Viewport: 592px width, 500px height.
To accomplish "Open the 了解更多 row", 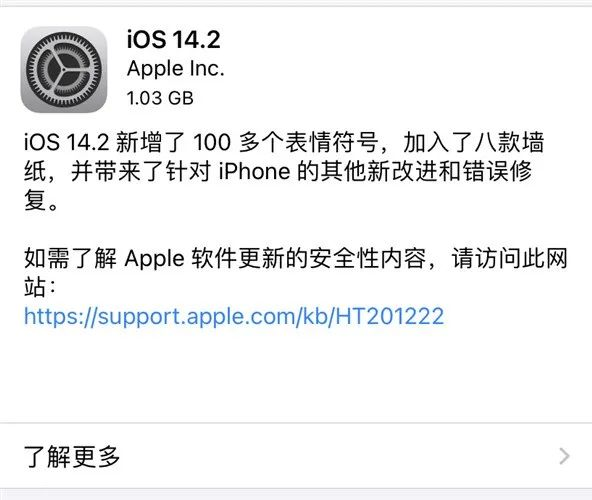I will coord(296,456).
